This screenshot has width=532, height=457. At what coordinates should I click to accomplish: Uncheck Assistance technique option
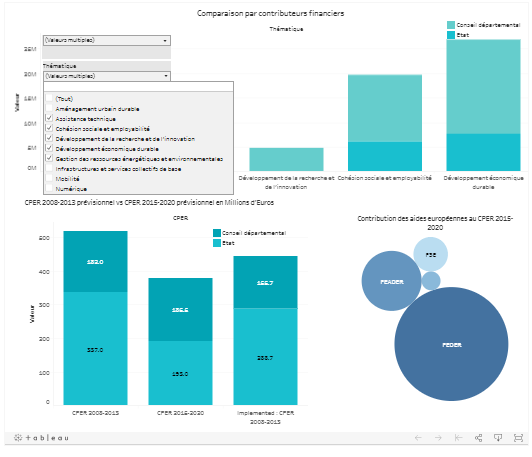tap(49, 118)
